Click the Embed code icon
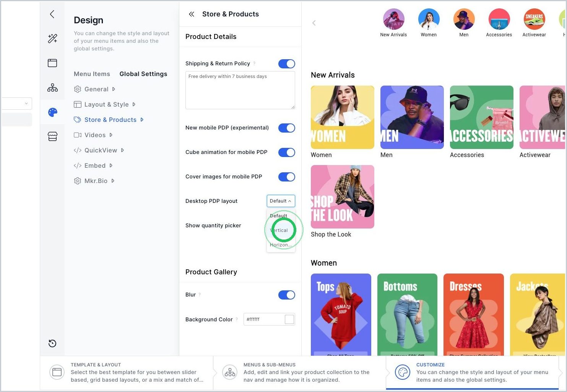 77,165
